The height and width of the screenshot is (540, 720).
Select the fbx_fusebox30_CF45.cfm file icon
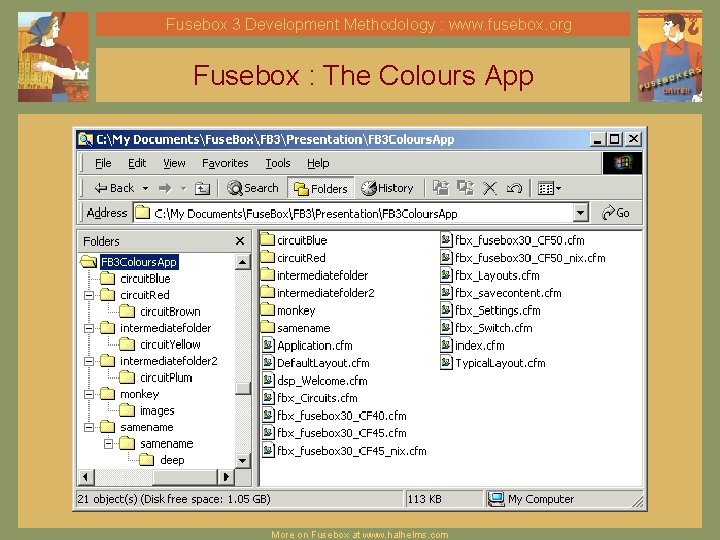(x=268, y=433)
